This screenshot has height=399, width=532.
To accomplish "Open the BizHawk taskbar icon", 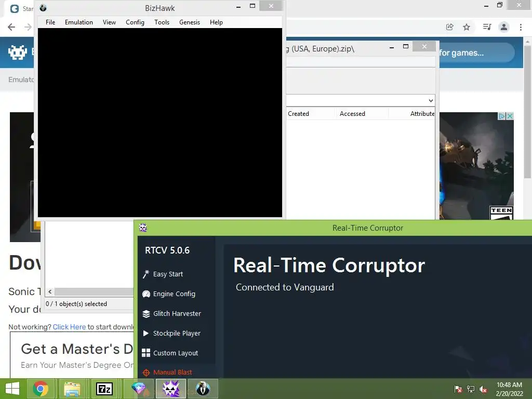I will tap(203, 389).
